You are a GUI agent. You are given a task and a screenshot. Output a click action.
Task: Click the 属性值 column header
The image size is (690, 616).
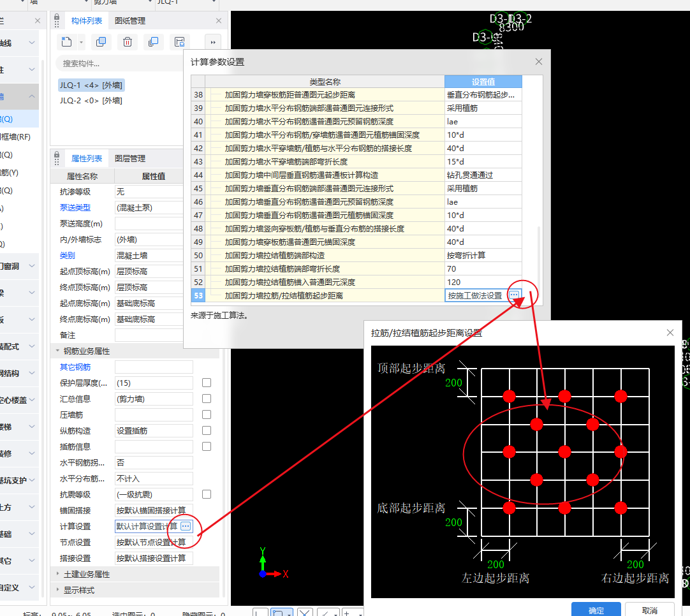point(154,176)
